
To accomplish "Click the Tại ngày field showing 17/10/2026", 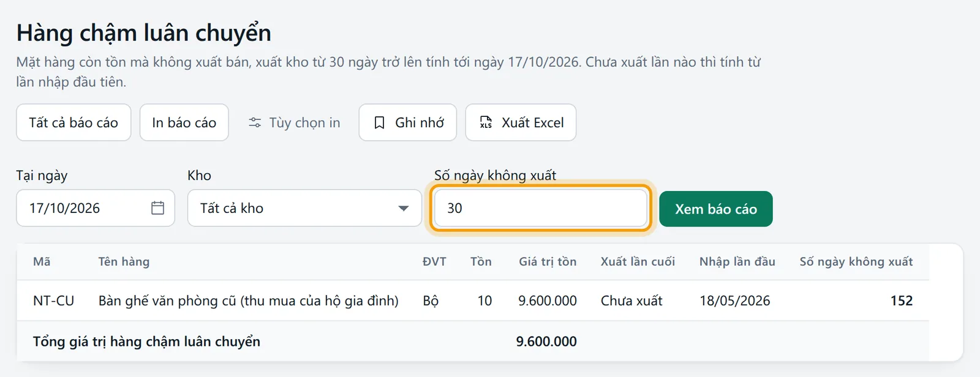I will (x=96, y=208).
